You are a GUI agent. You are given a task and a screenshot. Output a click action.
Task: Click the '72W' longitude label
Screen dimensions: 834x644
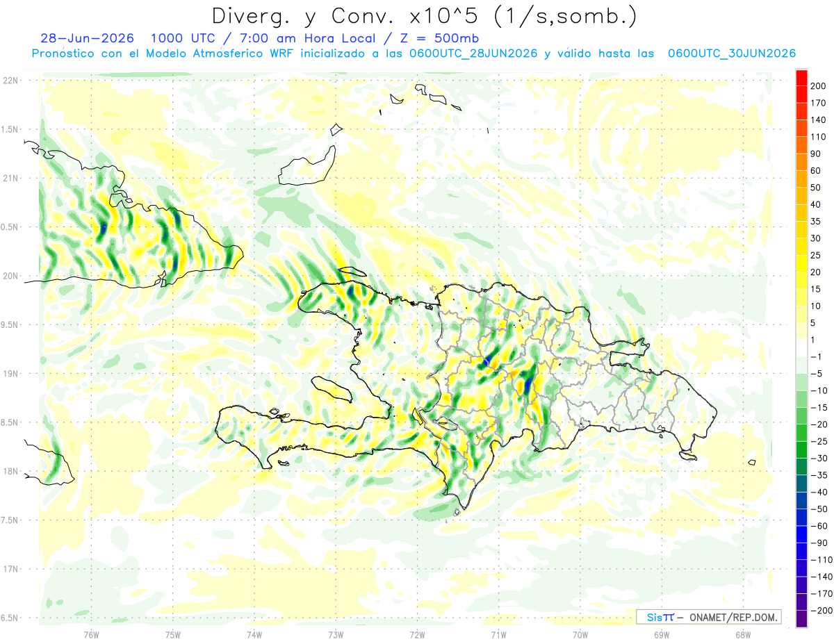click(417, 635)
